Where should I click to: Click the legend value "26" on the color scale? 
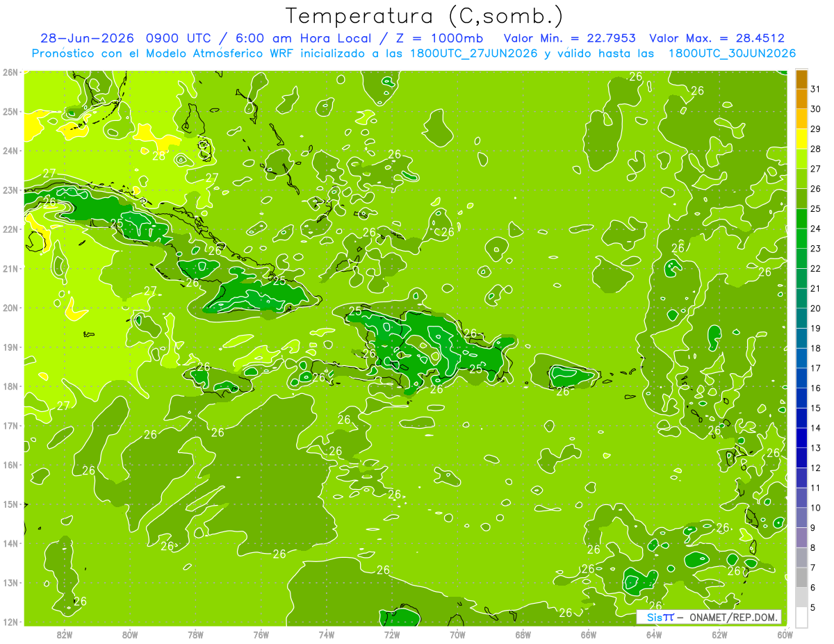pyautogui.click(x=816, y=189)
